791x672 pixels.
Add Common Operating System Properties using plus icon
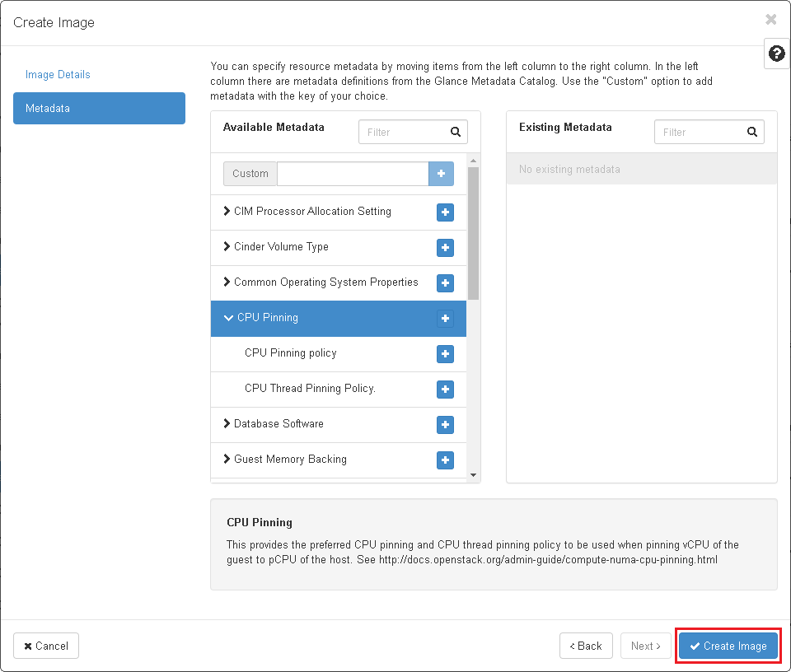tap(445, 283)
